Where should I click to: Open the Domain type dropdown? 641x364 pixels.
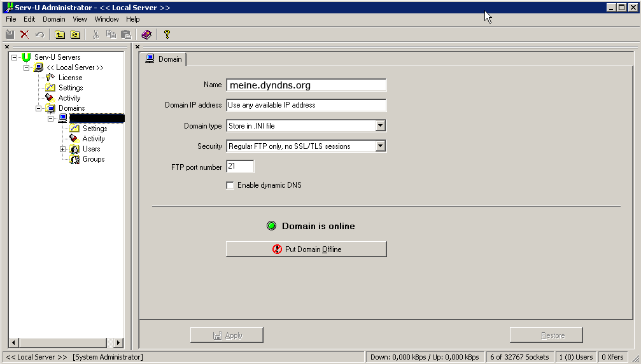pos(381,126)
